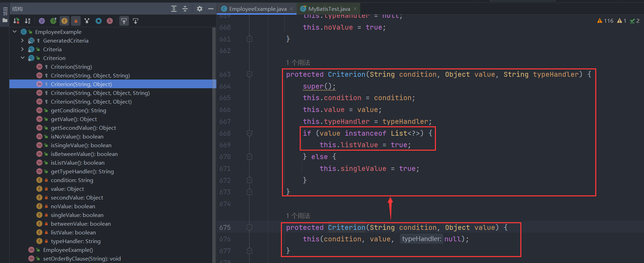Collapse the EmployeeExample class node
The width and height of the screenshot is (644, 263).
(x=15, y=32)
